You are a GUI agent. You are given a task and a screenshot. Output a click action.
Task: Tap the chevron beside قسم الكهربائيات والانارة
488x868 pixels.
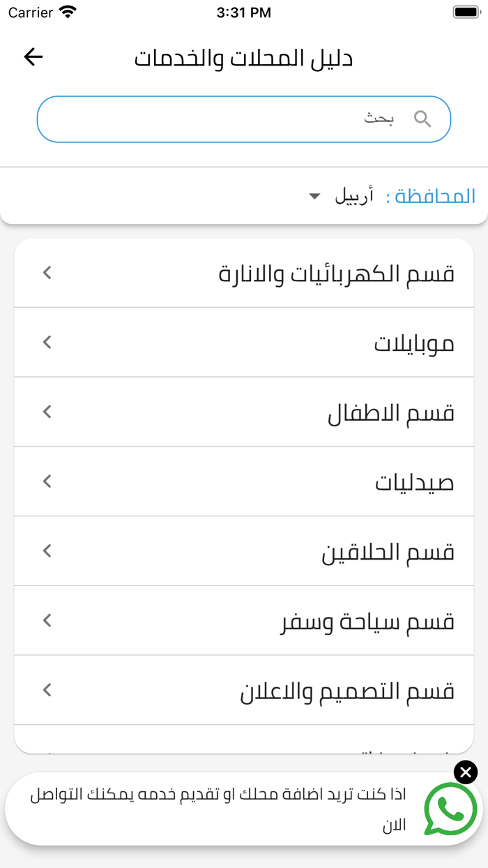pyautogui.click(x=46, y=272)
